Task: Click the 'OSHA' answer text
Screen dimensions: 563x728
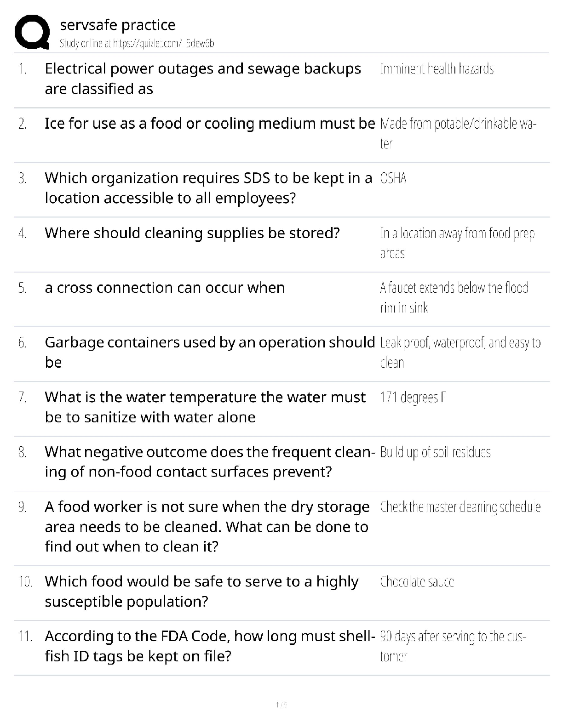Action: click(x=394, y=178)
